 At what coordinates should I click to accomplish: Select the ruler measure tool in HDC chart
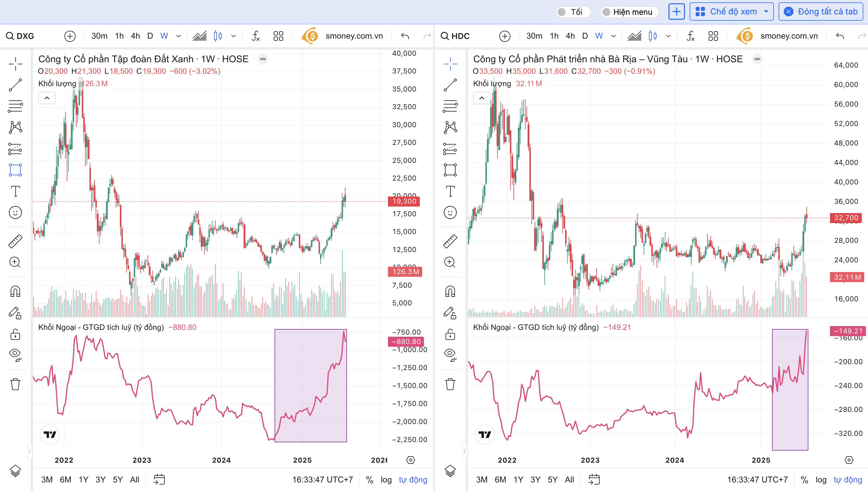point(450,241)
